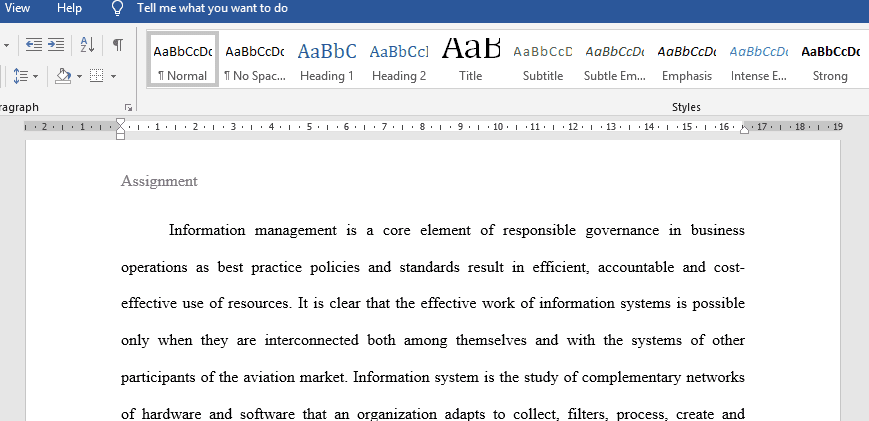869x421 pixels.
Task: Click the 'Tell me what you want to do' box
Action: pos(212,8)
